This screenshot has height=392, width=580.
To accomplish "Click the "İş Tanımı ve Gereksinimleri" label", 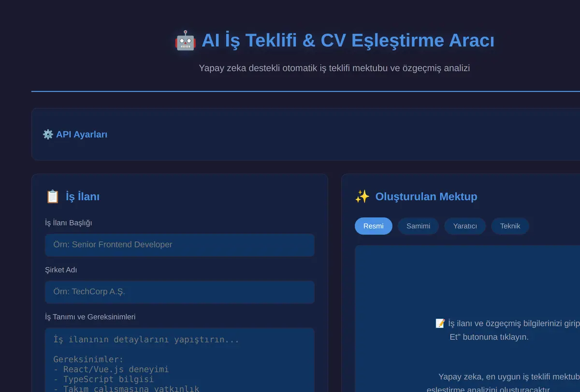I will click(90, 317).
